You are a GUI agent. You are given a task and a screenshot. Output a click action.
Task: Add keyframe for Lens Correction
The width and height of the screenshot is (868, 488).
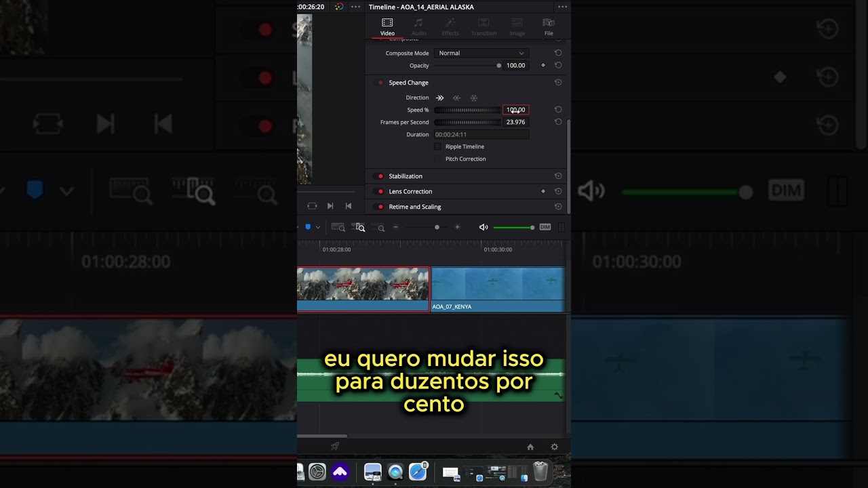[543, 192]
